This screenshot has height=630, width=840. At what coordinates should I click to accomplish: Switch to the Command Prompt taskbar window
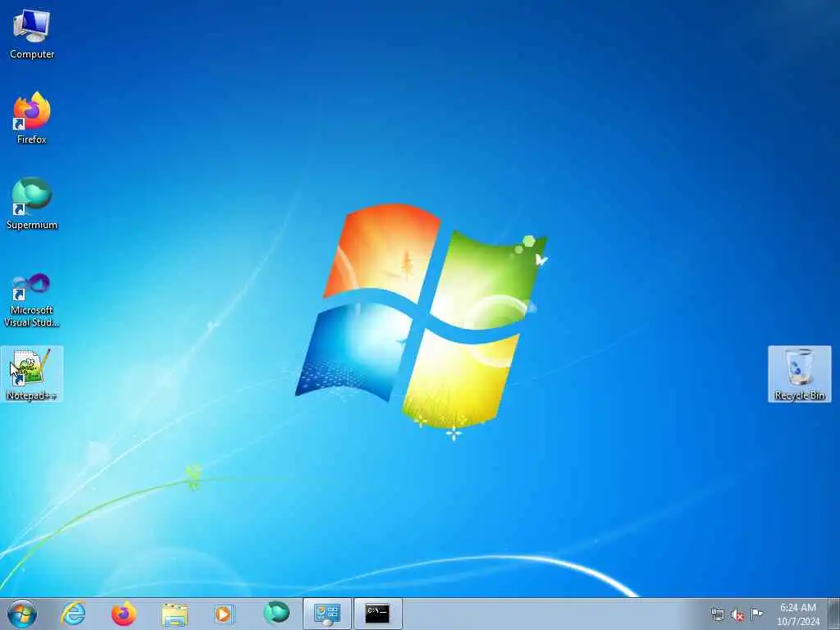click(377, 614)
